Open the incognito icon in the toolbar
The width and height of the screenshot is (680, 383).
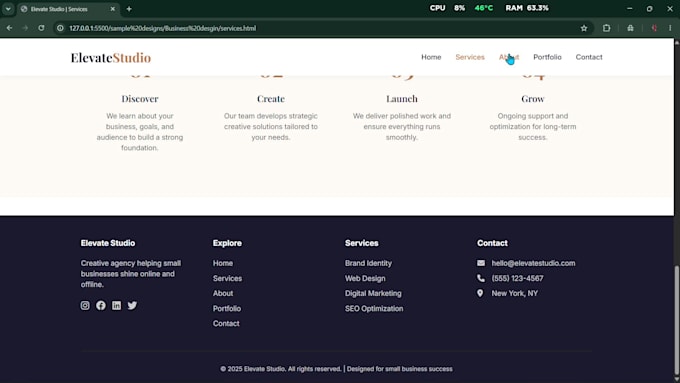[630, 28]
